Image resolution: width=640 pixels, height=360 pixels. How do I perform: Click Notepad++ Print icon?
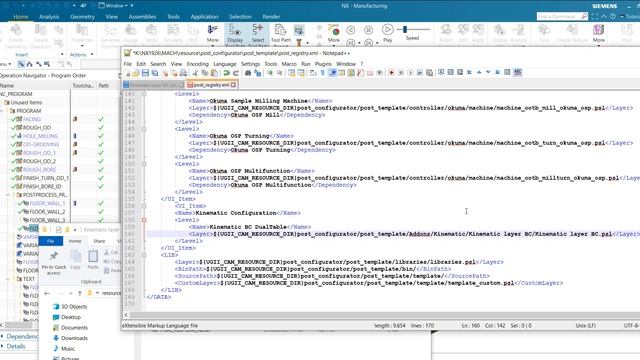click(184, 73)
